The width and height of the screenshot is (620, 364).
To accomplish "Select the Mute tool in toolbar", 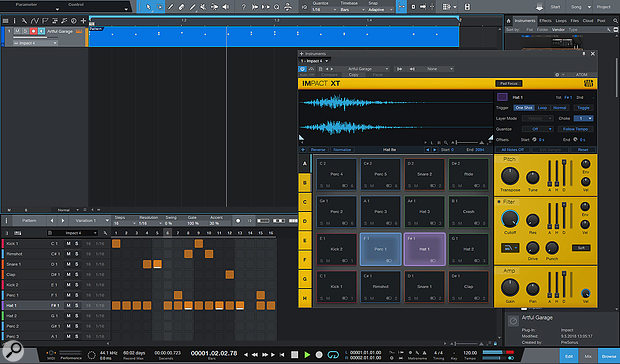I will point(203,7).
